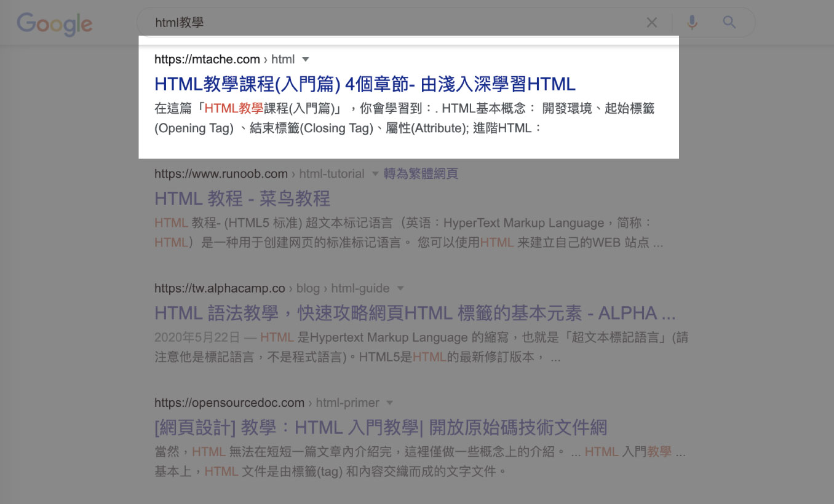
Task: Open the arrow beside opensourcedoc.com html-primer
Action: click(389, 403)
